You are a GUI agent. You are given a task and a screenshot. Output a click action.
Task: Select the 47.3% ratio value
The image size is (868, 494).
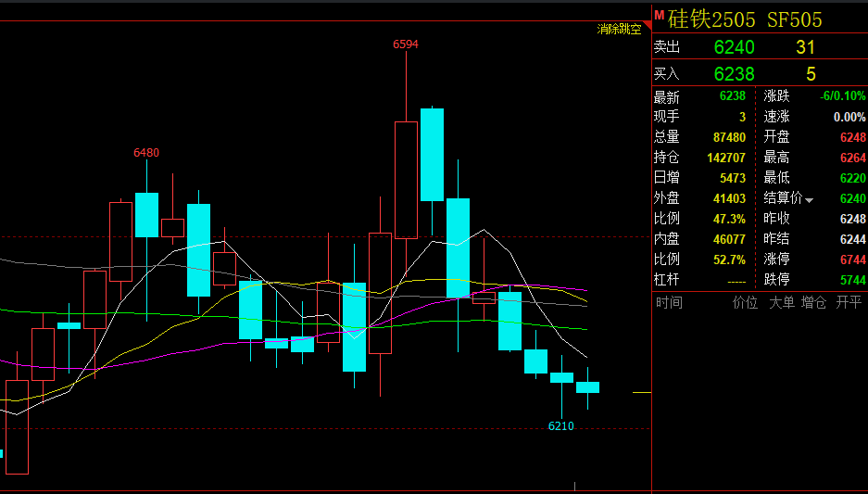(x=730, y=219)
